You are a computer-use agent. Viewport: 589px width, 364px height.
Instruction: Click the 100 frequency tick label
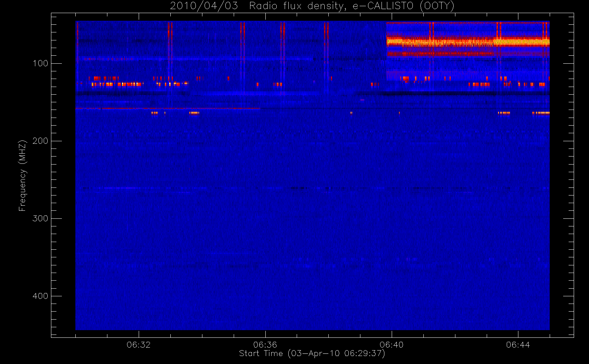point(40,63)
